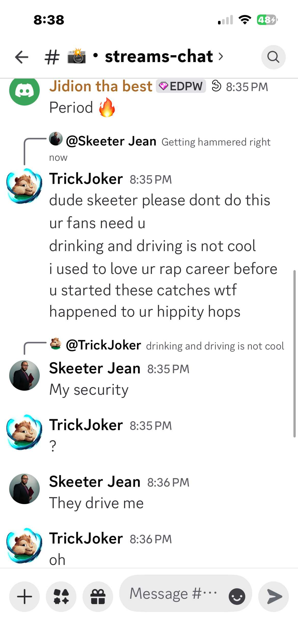Open the channel search magnifier
The height and width of the screenshot is (644, 298).
(273, 57)
